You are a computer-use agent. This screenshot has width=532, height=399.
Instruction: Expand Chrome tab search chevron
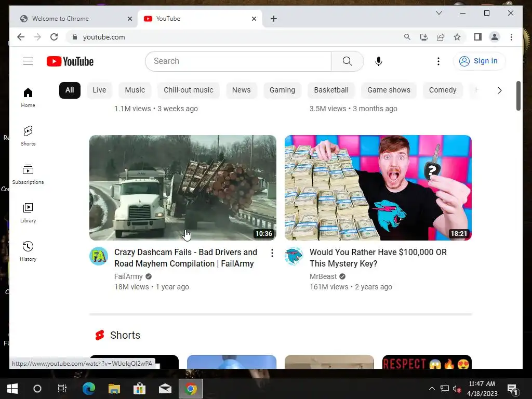coord(438,13)
